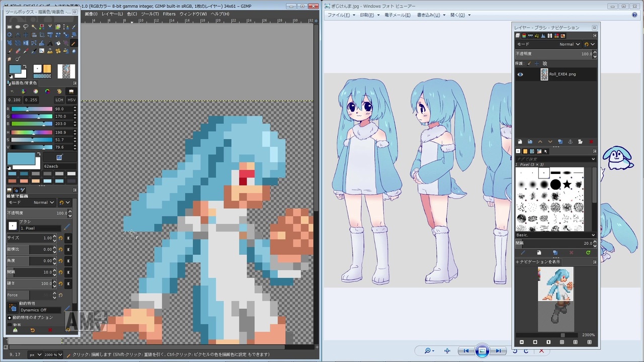Click the hue H color slider
This screenshot has width=644, height=362.
click(32, 132)
